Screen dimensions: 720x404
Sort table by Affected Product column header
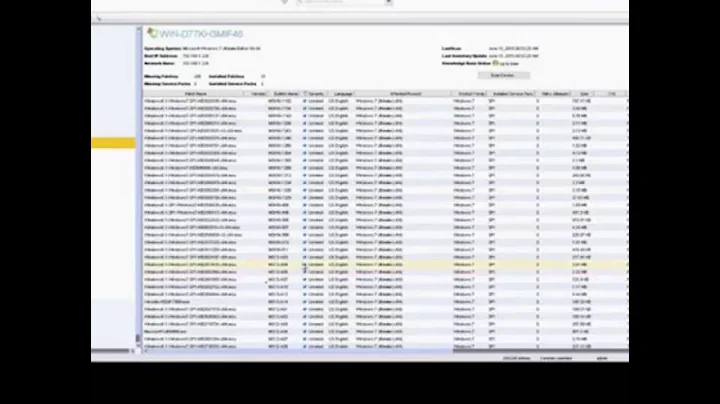(x=404, y=94)
